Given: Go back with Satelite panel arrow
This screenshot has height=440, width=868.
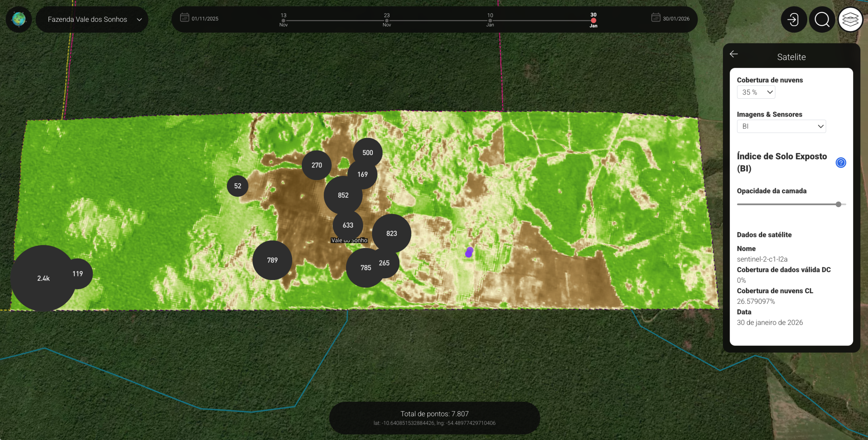Looking at the screenshot, I should click(734, 54).
